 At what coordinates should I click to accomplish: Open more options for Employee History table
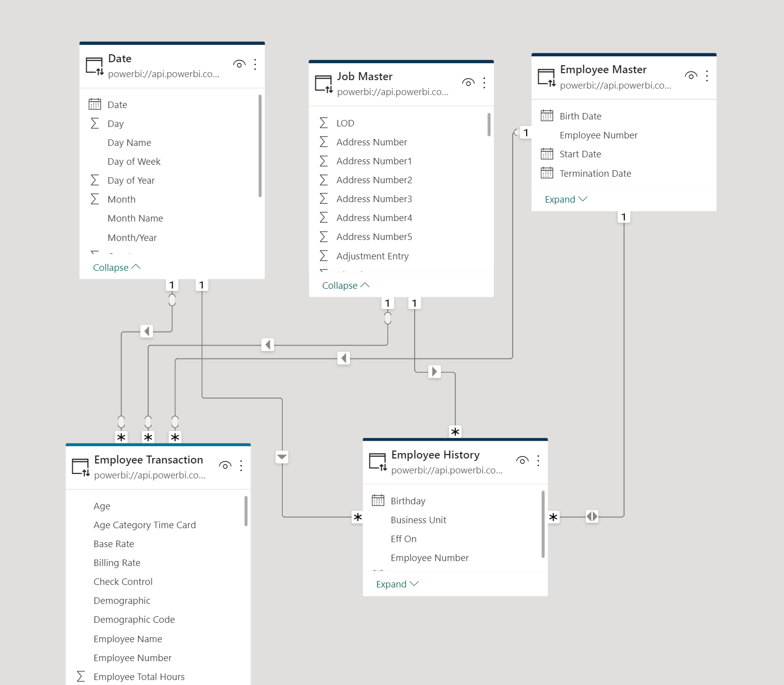pyautogui.click(x=538, y=460)
